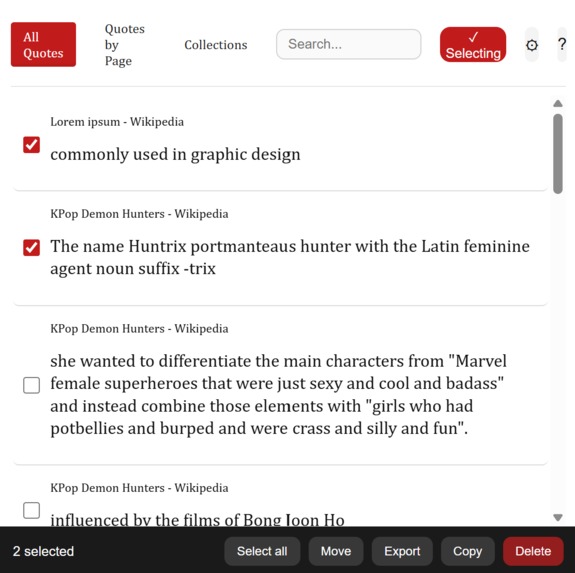The image size is (575, 573).
Task: Click source label above the Huntrix quote
Action: tap(139, 213)
